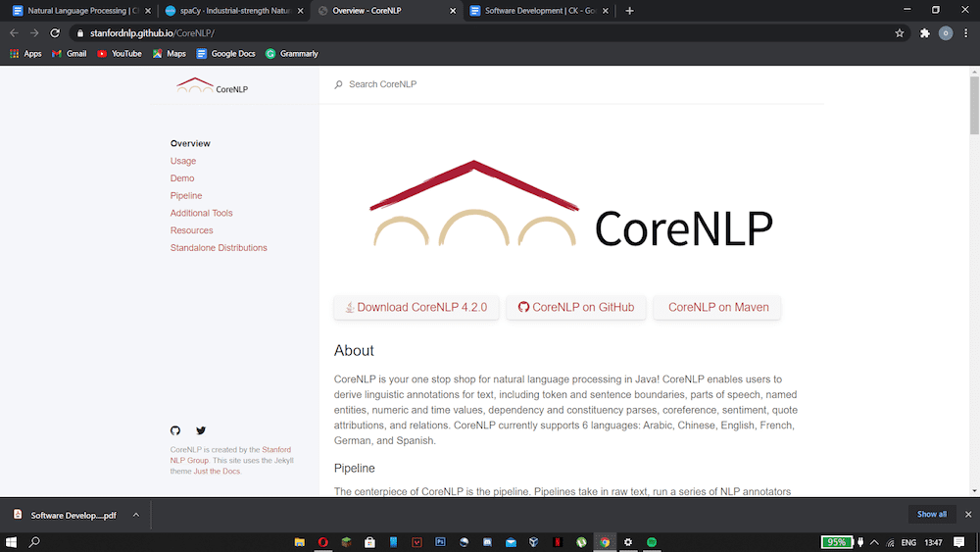Open Resources in the sidebar

[x=192, y=230]
